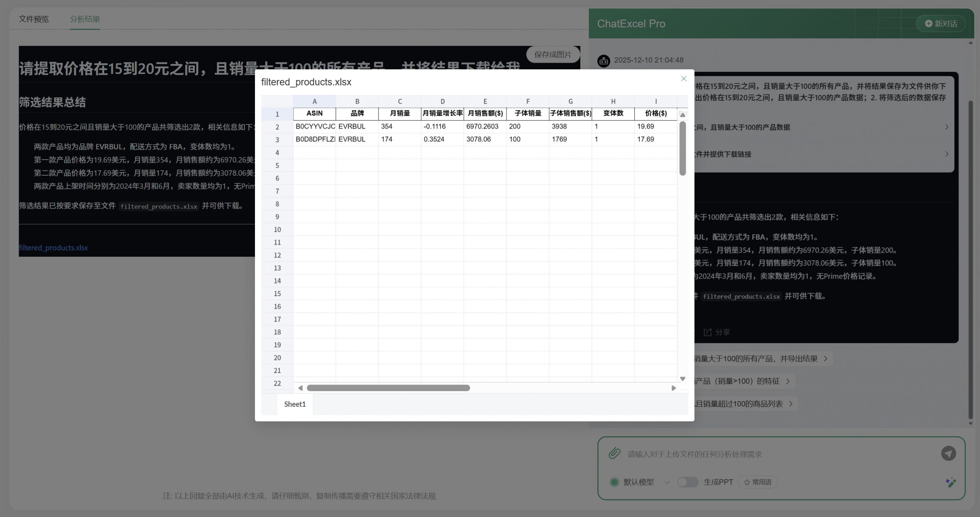Click the magic wand icon near the input box
Viewport: 980px width, 517px height.
951,482
